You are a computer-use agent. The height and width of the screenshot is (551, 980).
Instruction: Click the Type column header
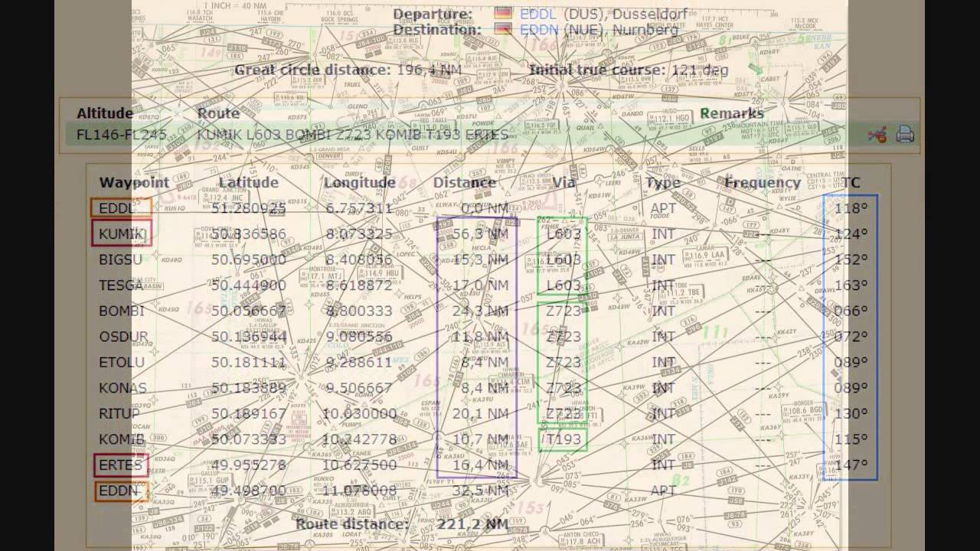coord(663,183)
